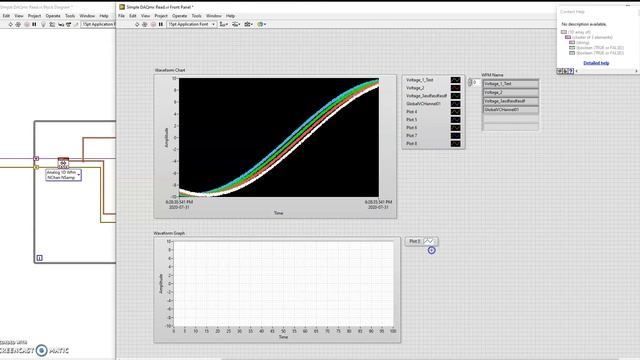Click Abort Execution in Front Panel toolbar
Screen dimensions: 640x360
(x=153, y=24)
